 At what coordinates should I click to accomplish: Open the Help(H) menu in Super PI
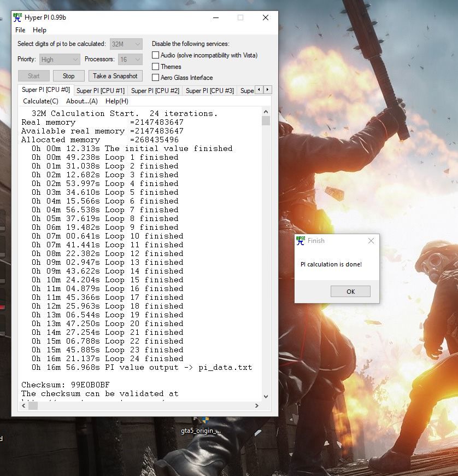point(117,101)
